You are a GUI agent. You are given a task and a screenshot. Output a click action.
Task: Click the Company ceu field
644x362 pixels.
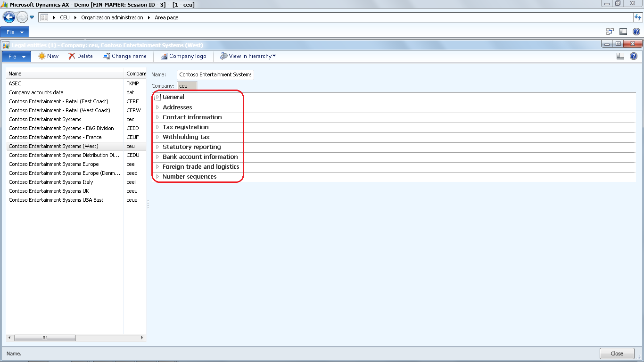[x=187, y=86]
